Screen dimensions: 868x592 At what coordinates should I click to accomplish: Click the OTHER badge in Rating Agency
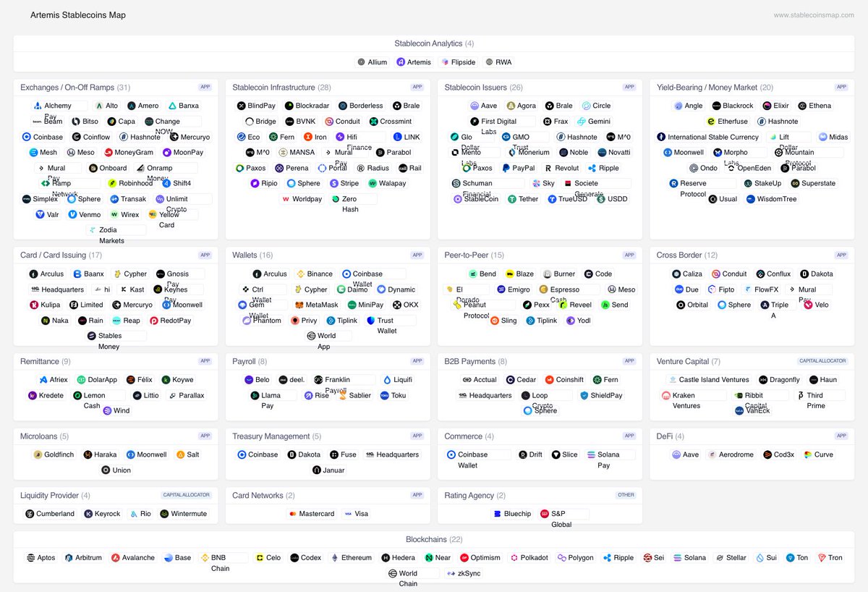(626, 495)
